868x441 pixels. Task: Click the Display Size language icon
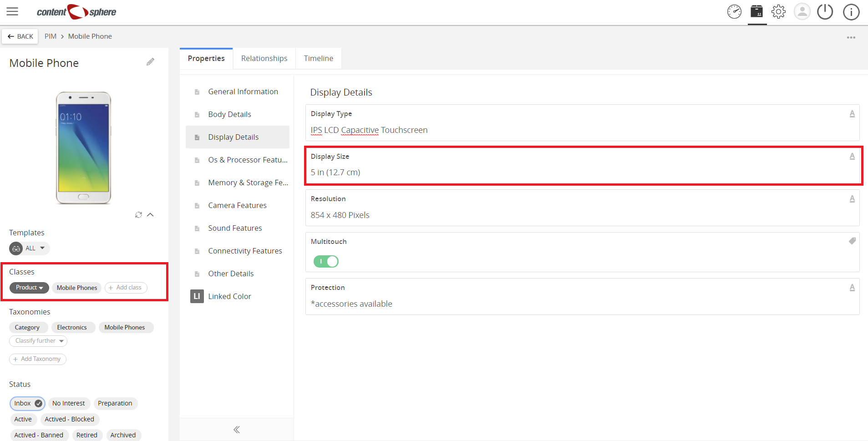[852, 157]
